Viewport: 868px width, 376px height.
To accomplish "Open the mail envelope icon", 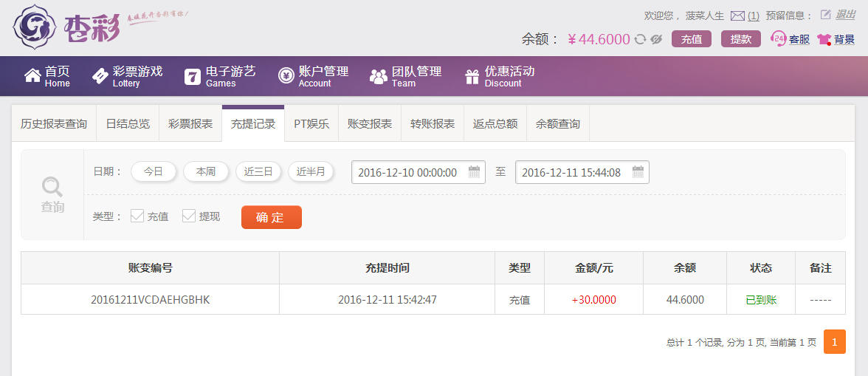I will (737, 16).
